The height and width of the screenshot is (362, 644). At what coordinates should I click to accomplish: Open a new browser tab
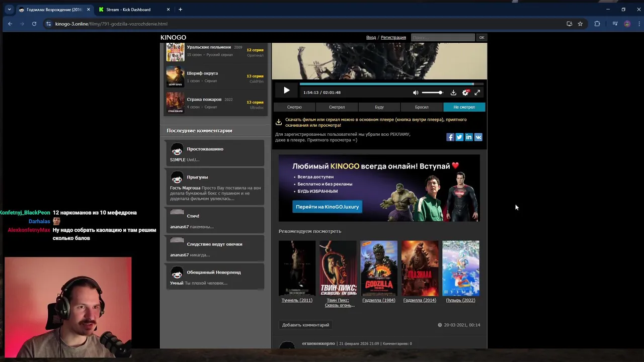click(180, 10)
